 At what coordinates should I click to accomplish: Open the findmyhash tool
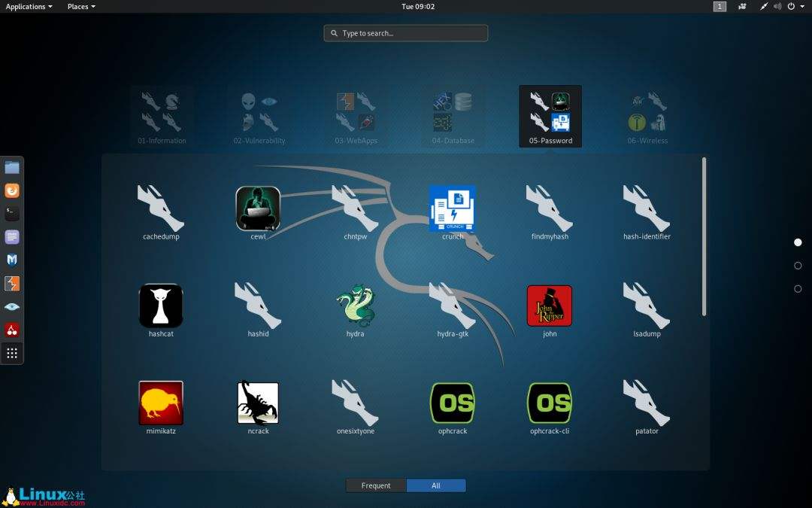coord(550,212)
